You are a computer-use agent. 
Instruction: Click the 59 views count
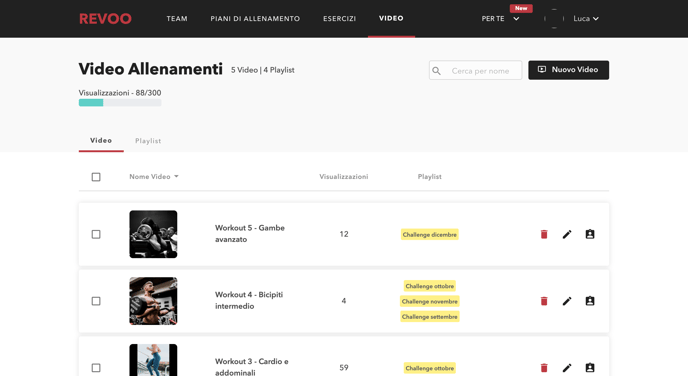344,368
